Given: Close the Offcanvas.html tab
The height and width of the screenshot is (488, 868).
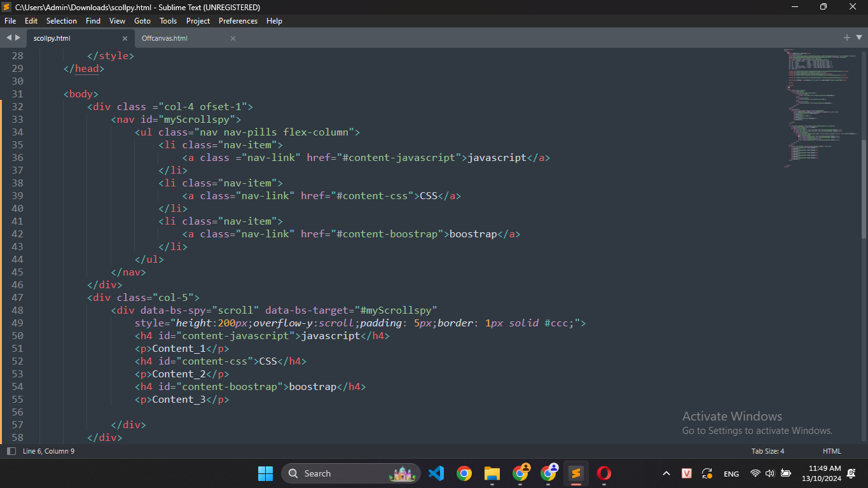Looking at the screenshot, I should click(233, 38).
